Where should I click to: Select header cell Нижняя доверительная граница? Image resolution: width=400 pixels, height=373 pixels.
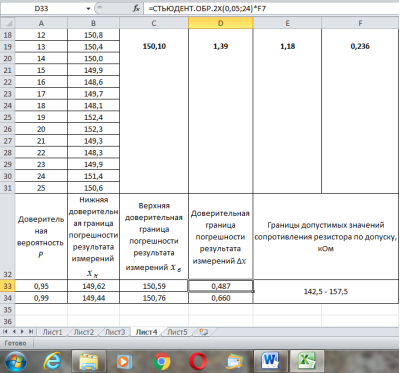pyautogui.click(x=93, y=237)
